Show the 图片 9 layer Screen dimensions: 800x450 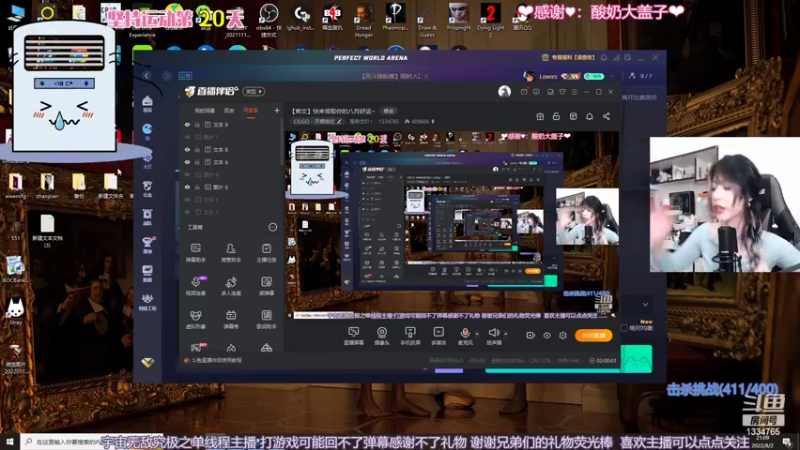[187, 174]
